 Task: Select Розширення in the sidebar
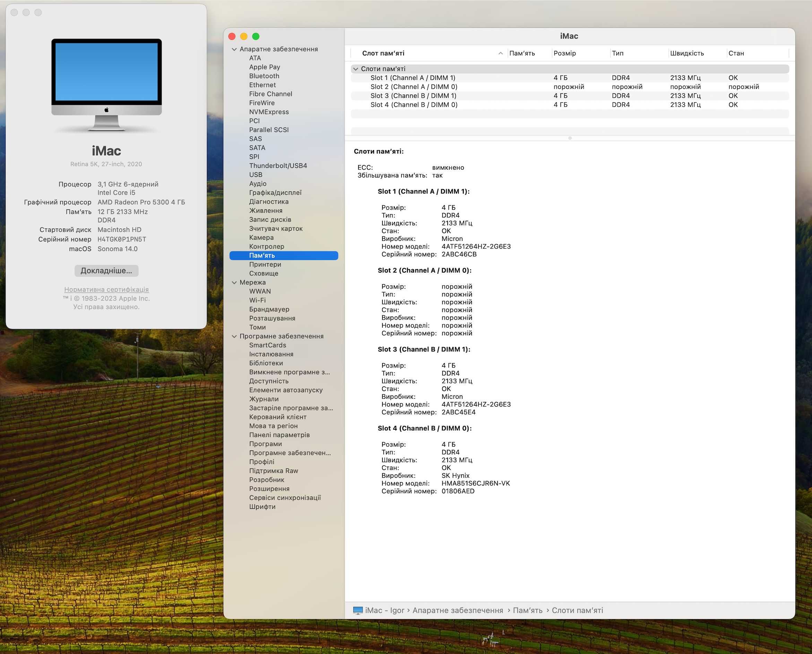coord(269,489)
